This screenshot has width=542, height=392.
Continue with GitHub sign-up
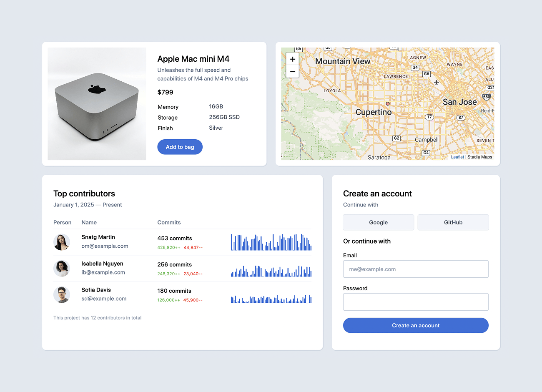tap(453, 222)
